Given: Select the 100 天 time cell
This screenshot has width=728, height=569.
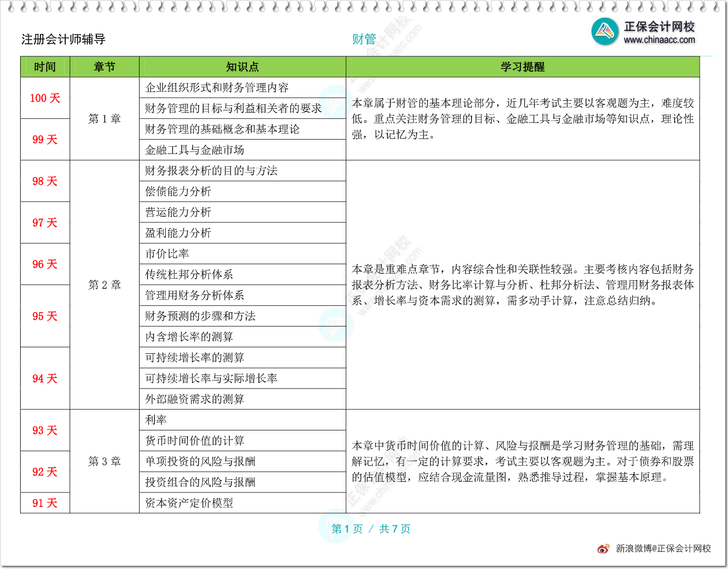Looking at the screenshot, I should [x=45, y=98].
